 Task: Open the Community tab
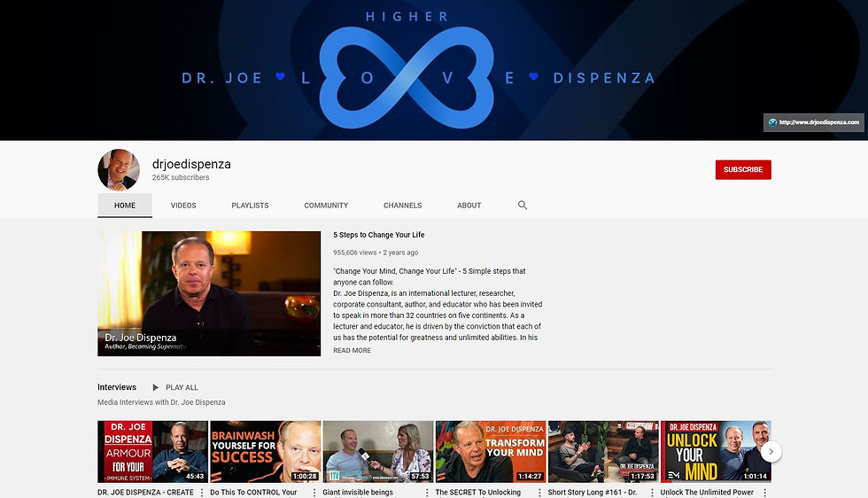coord(326,205)
